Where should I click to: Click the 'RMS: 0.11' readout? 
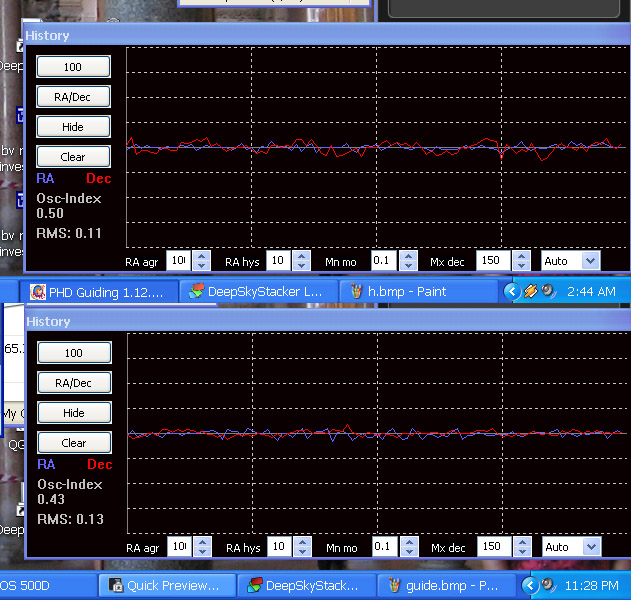(69, 233)
